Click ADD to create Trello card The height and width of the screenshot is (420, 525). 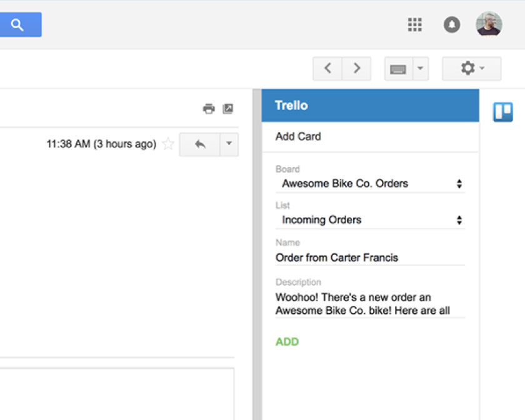click(x=287, y=342)
